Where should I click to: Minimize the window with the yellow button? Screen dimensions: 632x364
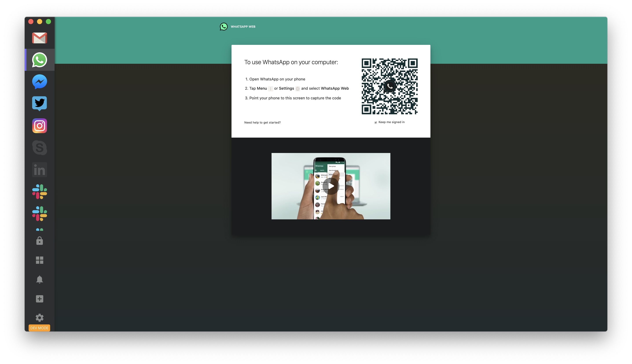point(40,22)
